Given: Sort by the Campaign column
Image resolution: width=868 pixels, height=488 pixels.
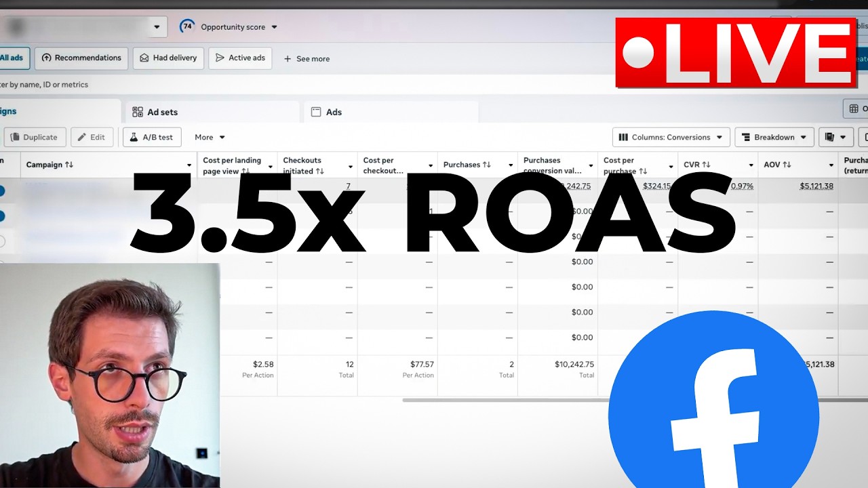Looking at the screenshot, I should point(50,165).
